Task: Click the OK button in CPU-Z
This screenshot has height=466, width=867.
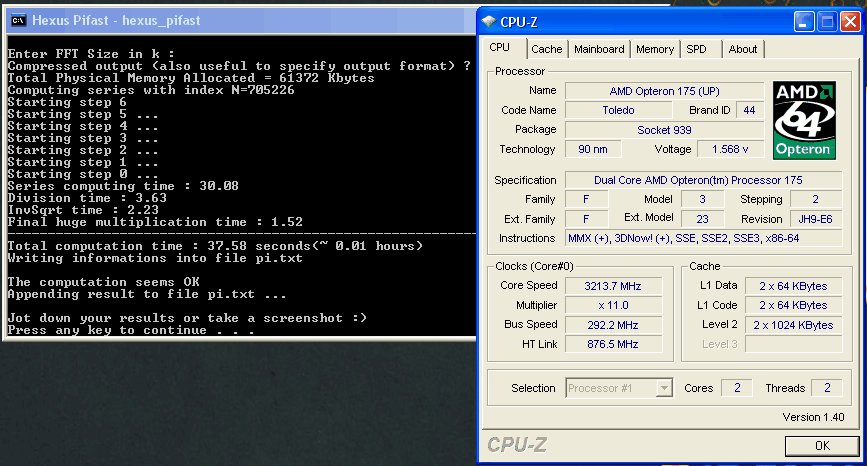Action: tap(822, 446)
